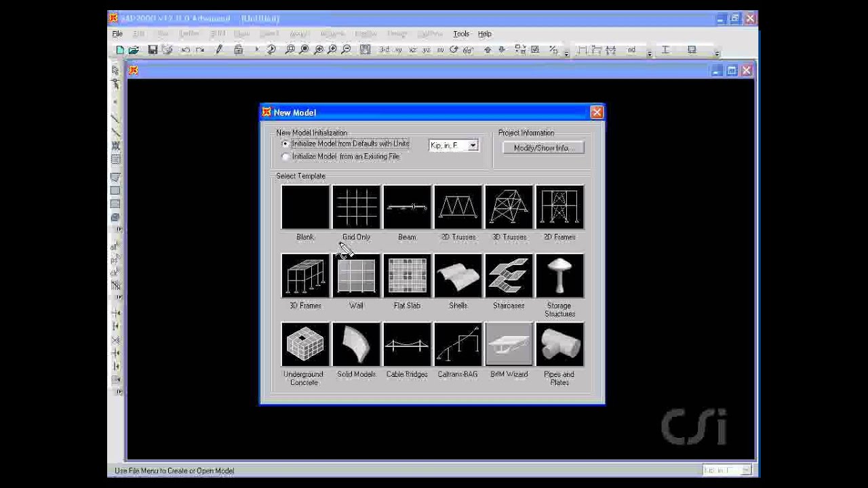Choose the Cable Bridges template
Image resolution: width=868 pixels, height=488 pixels.
click(x=407, y=344)
